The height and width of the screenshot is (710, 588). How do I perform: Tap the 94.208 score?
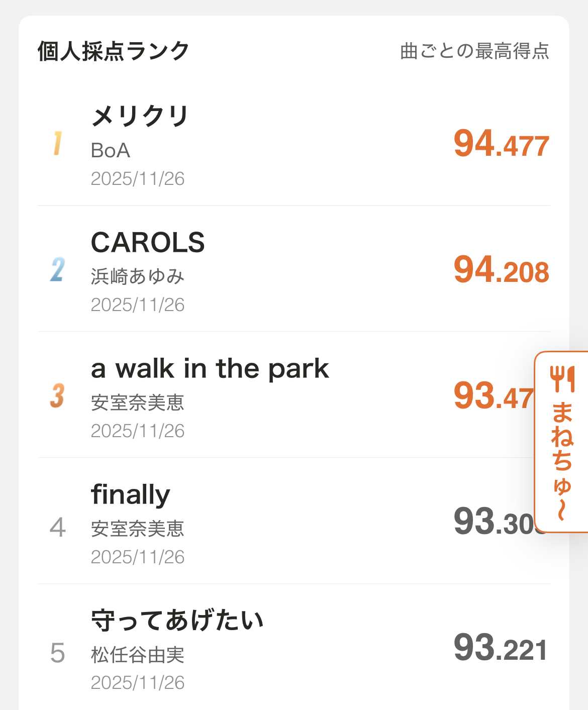[501, 270]
